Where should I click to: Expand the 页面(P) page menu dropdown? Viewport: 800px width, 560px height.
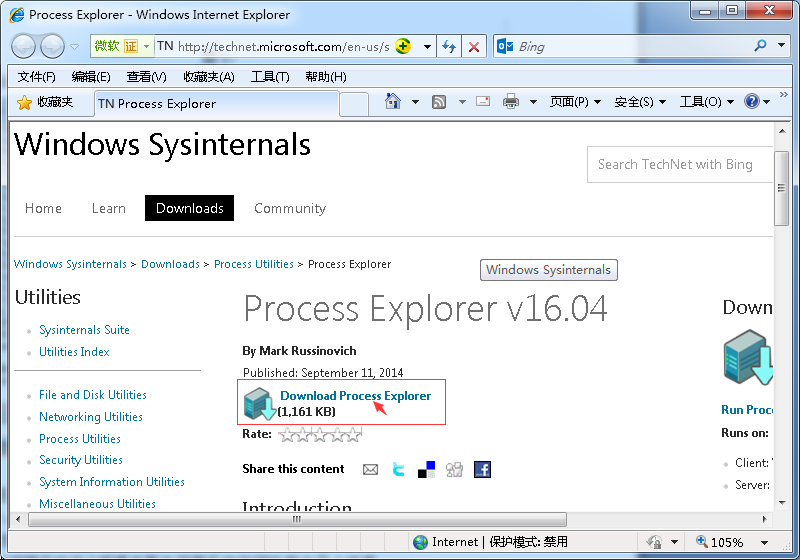tap(576, 102)
